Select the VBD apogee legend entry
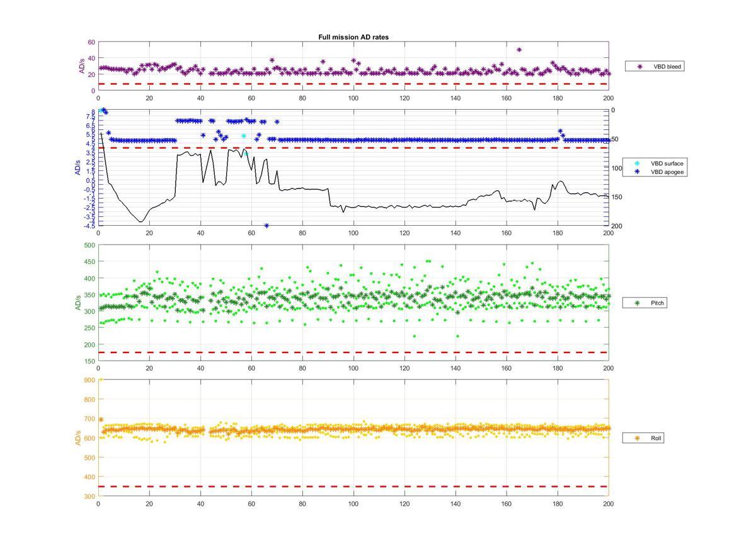Image resolution: width=756 pixels, height=558 pixels. point(654,171)
